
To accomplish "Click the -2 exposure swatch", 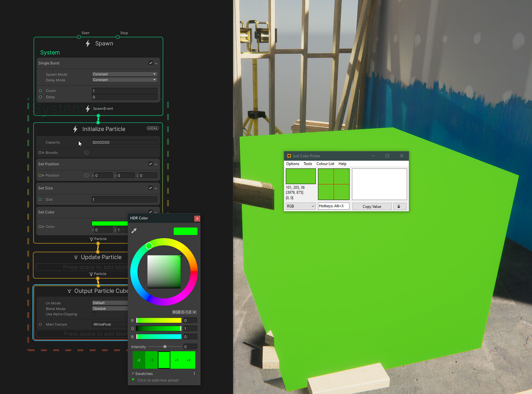I will 139,360.
